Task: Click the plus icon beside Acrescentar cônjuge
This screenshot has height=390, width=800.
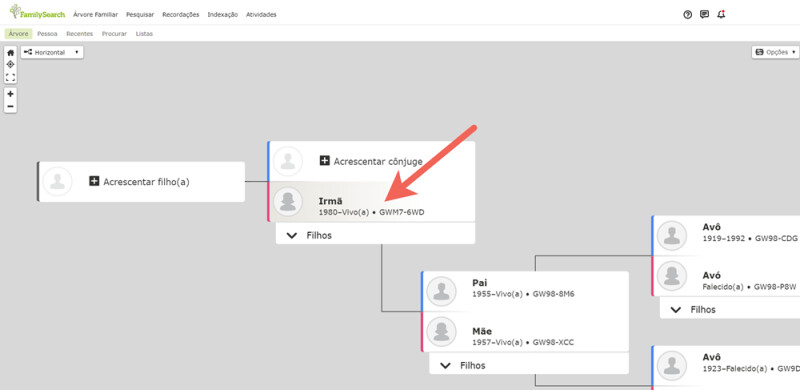Action: pos(324,161)
